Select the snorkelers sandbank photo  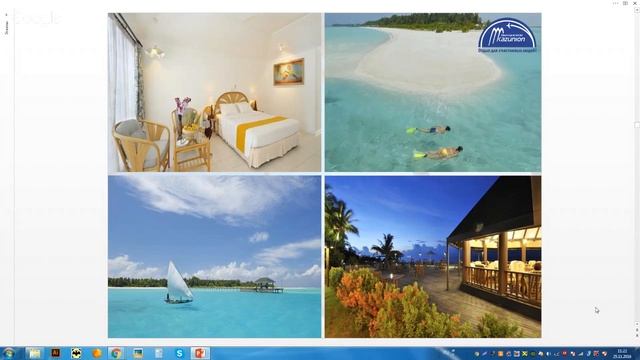pos(433,92)
